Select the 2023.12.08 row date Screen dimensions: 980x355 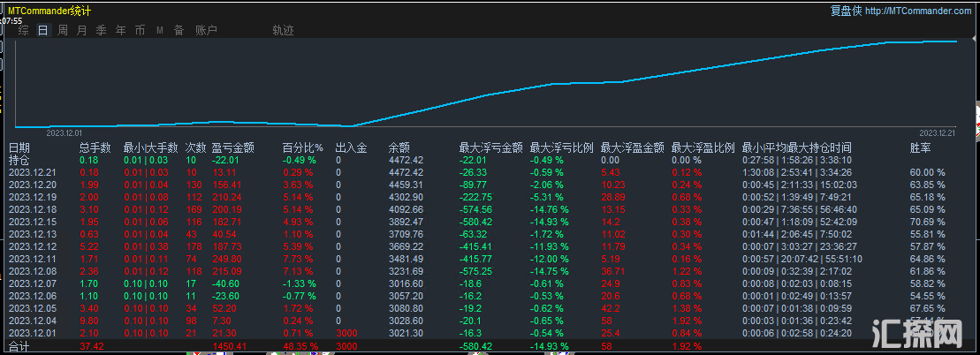(32, 271)
